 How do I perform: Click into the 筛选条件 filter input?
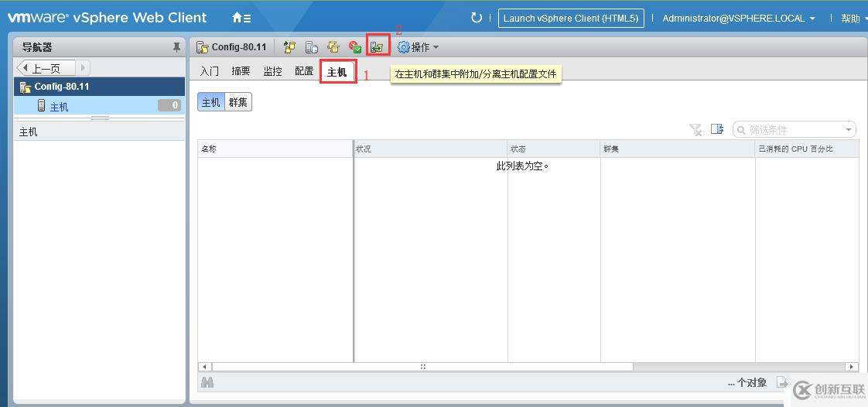(x=794, y=130)
